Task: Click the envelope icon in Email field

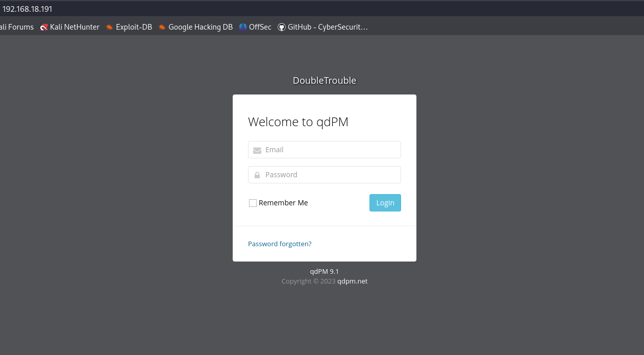Action: (257, 150)
